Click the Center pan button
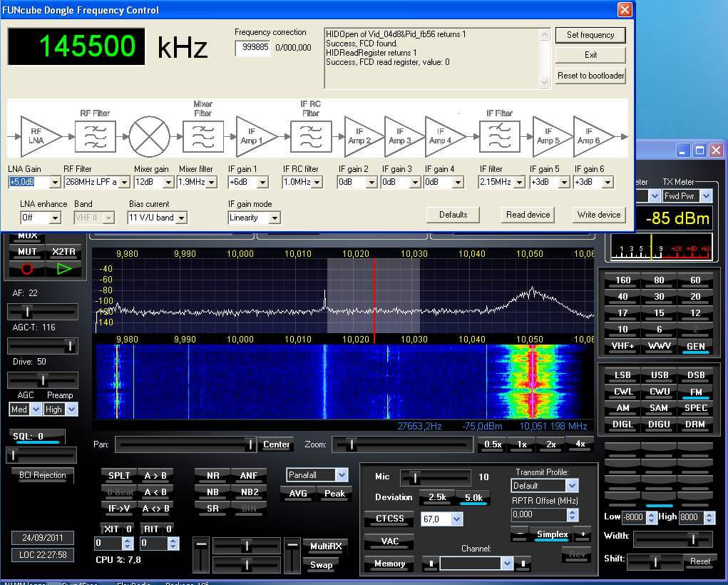The height and width of the screenshot is (585, 728). click(x=276, y=444)
